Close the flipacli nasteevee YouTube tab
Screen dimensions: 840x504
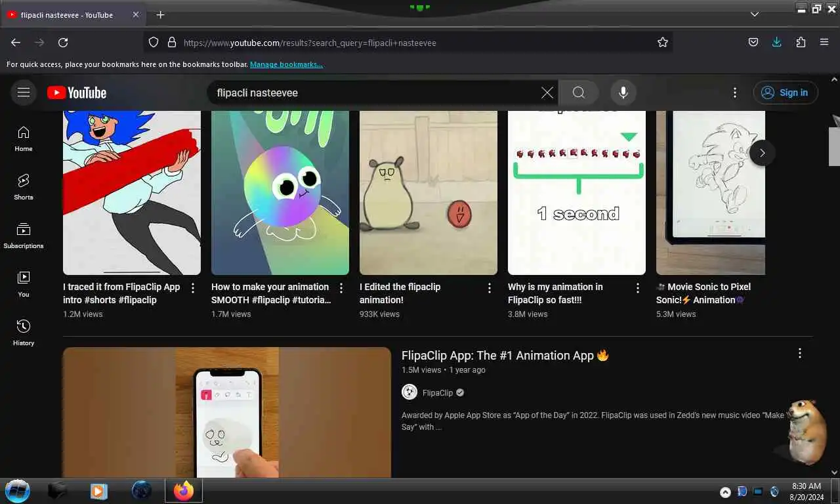point(135,14)
